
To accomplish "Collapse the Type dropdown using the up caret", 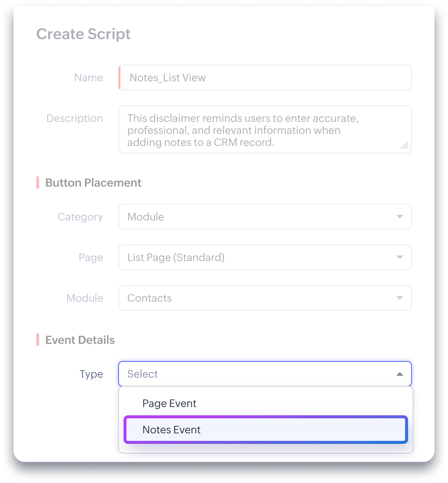I will coord(400,374).
